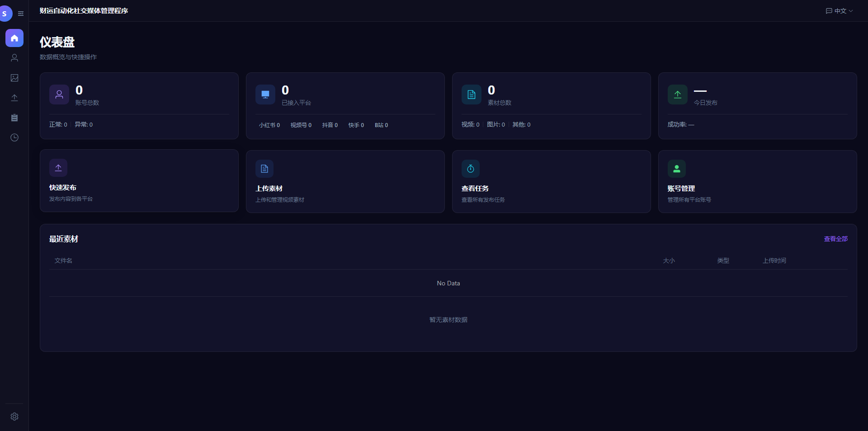Click the 查看任务 stopwatch icon
Screen dimensions: 868x431
point(471,169)
